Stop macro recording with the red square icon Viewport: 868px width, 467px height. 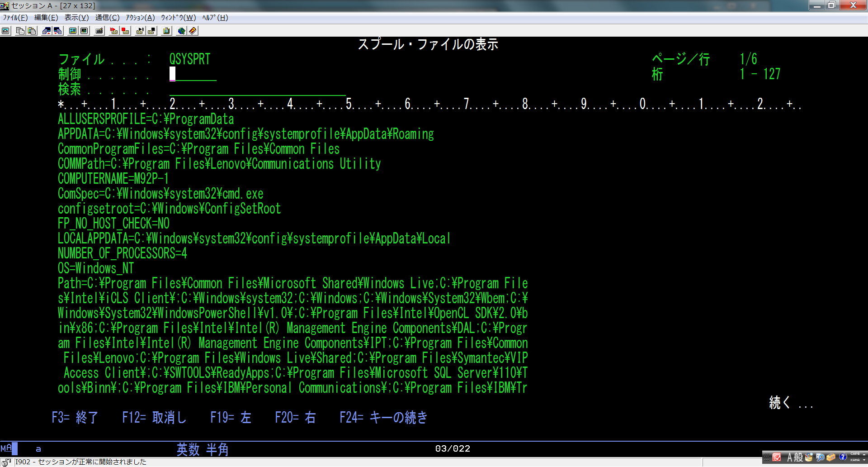[126, 31]
